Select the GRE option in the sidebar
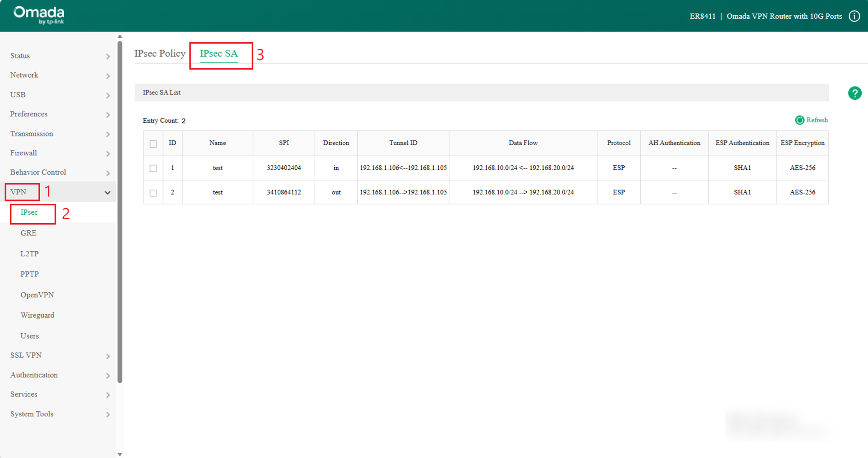868x458 pixels. click(28, 233)
